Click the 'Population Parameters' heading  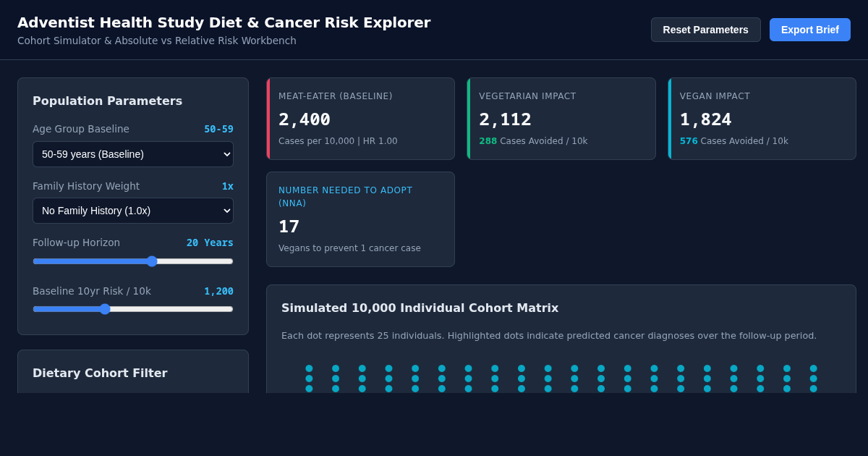107,101
